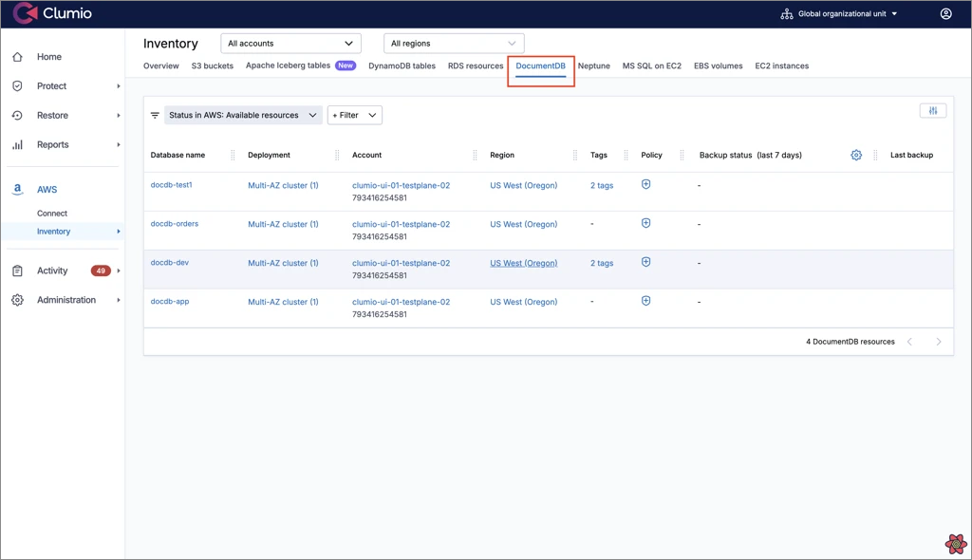
Task: Expand the Protect sidebar menu
Action: click(x=51, y=86)
